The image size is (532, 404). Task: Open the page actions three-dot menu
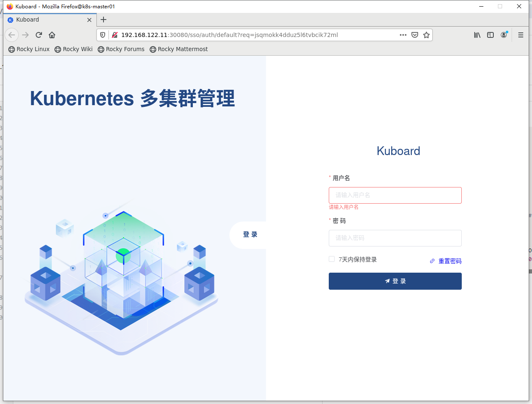click(x=403, y=35)
